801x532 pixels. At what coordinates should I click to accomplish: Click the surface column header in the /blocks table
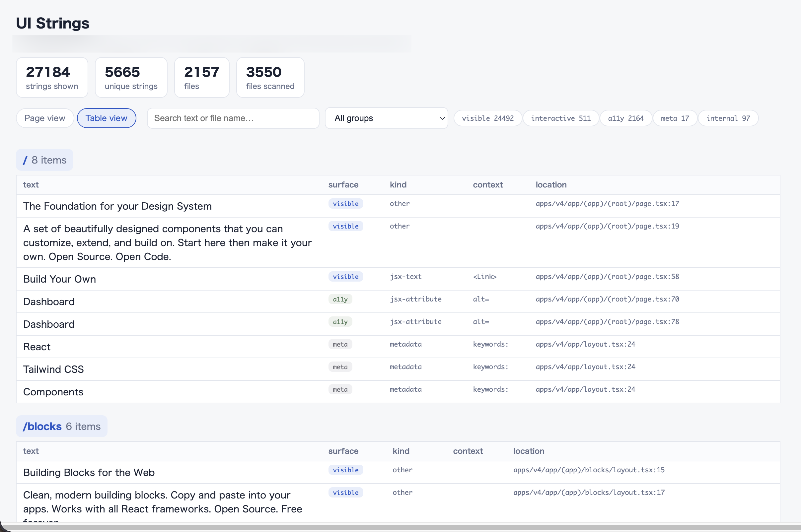[343, 451]
